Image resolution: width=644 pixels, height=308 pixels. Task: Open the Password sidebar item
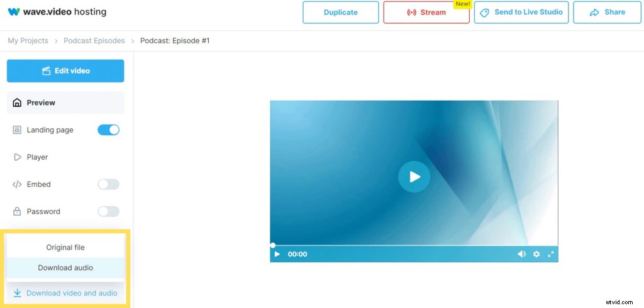click(x=43, y=211)
